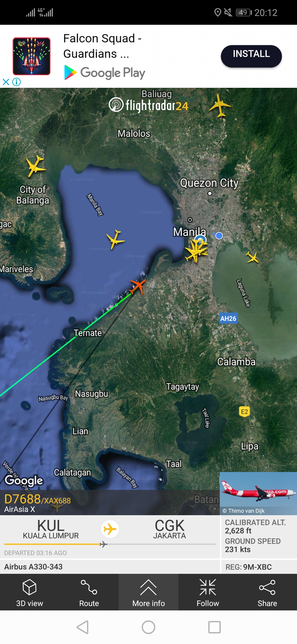This screenshot has height=644, width=297.
Task: Tap the blue current location dot
Action: [x=219, y=236]
